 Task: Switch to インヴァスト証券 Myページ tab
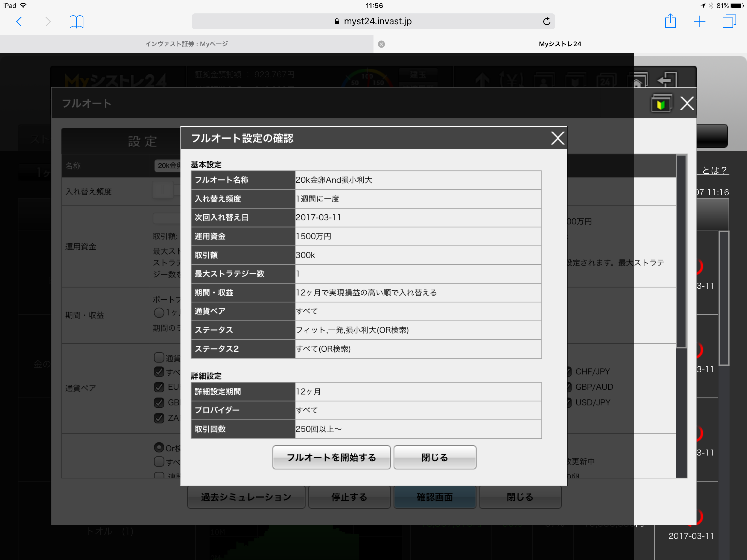[186, 44]
